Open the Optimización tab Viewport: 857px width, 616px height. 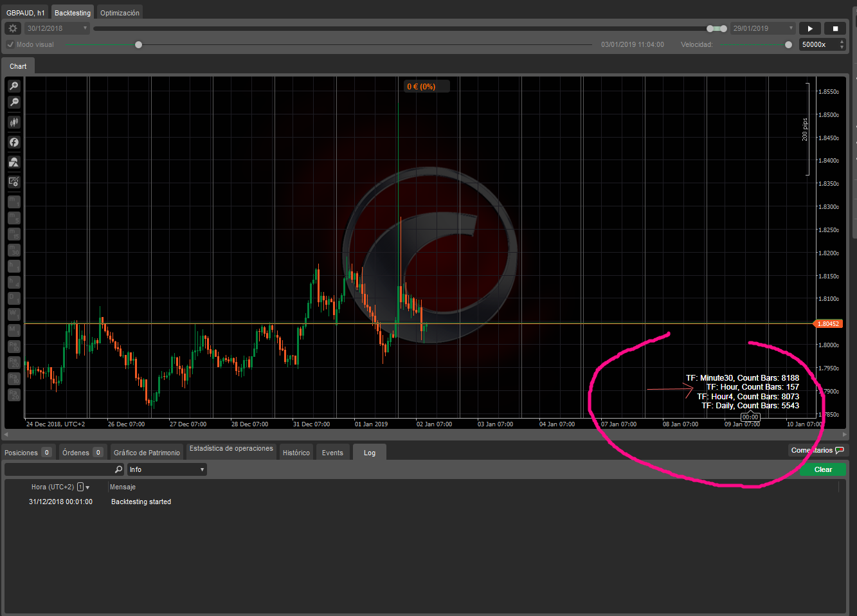pos(120,13)
